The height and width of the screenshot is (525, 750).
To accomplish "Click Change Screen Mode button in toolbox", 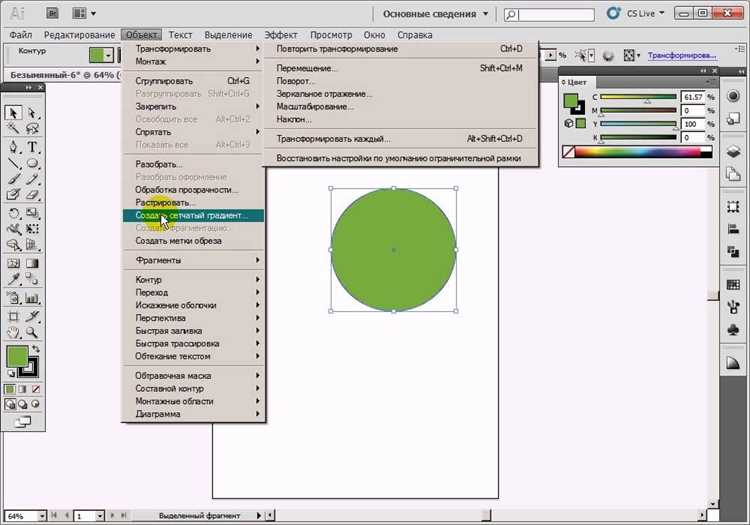I will click(x=22, y=422).
